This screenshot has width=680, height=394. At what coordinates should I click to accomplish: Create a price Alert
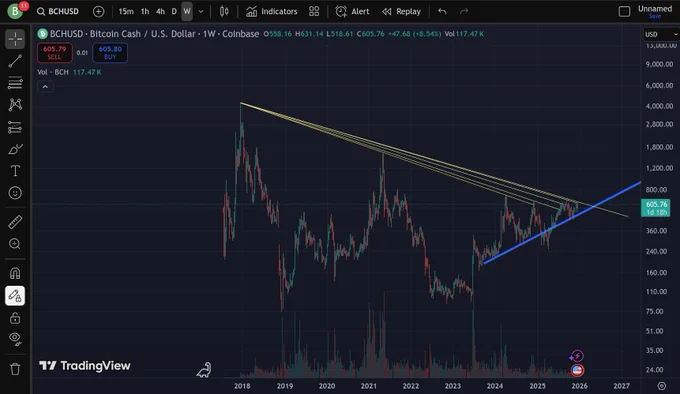tap(353, 12)
